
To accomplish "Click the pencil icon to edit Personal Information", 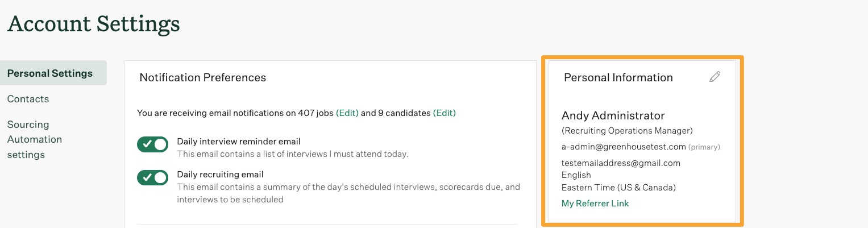I will 715,77.
